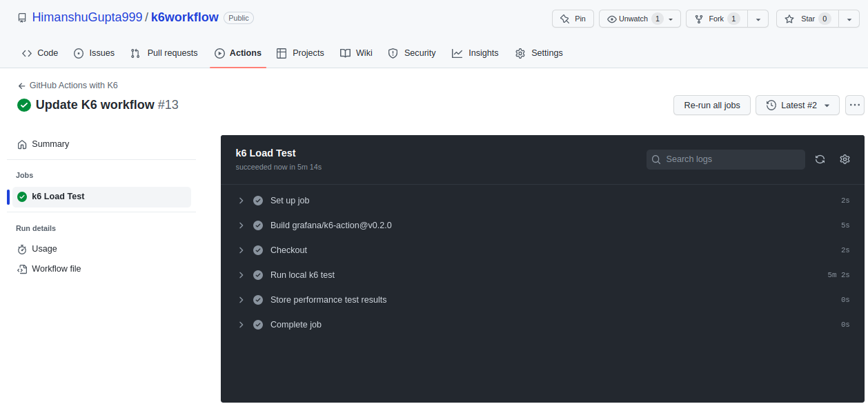The image size is (868, 404).
Task: Expand the Build grafana/k6-action@v0.2.0 step
Action: tap(241, 225)
